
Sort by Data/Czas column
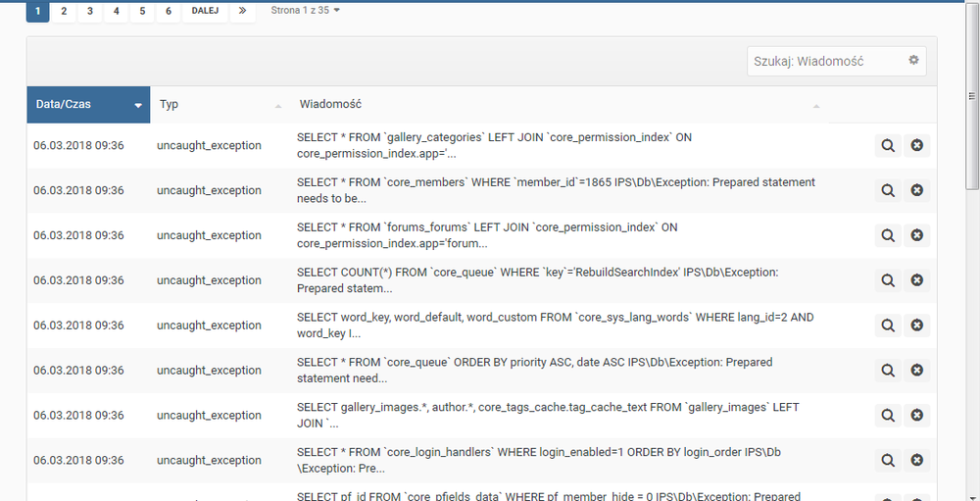coord(88,104)
